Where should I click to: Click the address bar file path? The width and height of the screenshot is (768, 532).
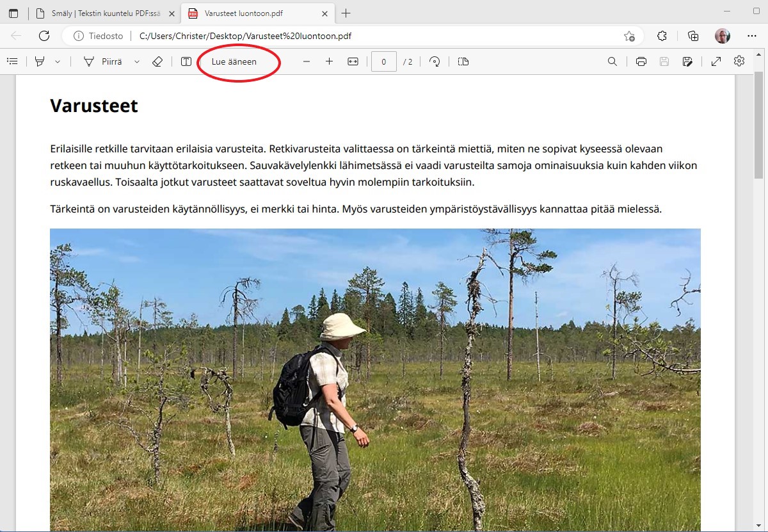tap(245, 36)
